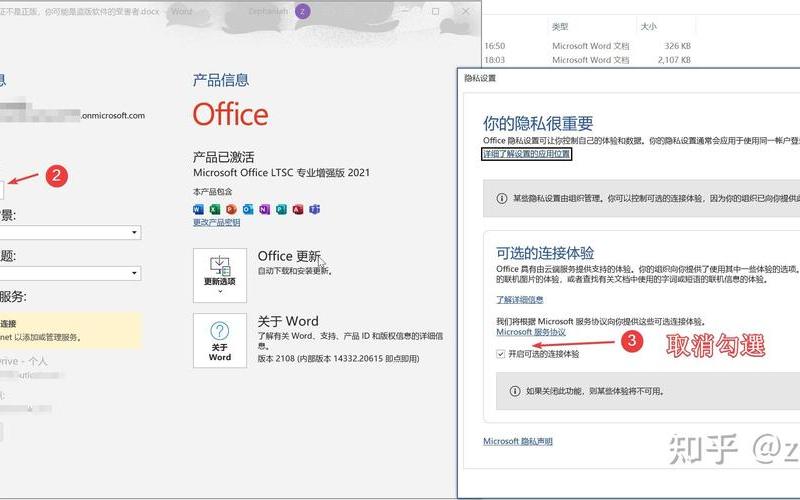Click the purple account avatar in title bar

pyautogui.click(x=303, y=11)
